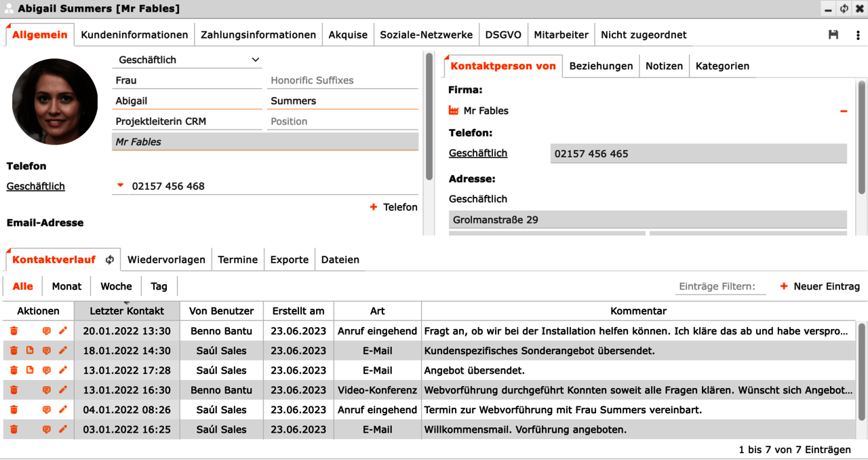Remove Mr Fables company with minus icon
This screenshot has width=868, height=460.
coord(844,111)
